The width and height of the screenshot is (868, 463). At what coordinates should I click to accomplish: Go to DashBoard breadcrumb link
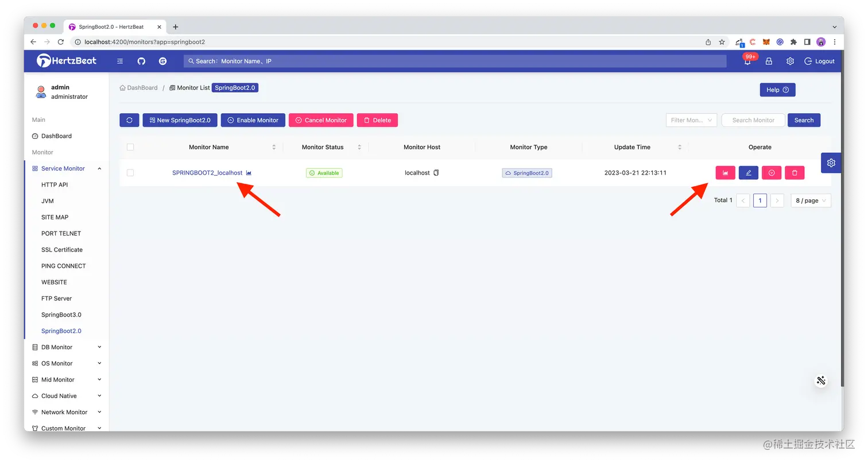coord(138,88)
